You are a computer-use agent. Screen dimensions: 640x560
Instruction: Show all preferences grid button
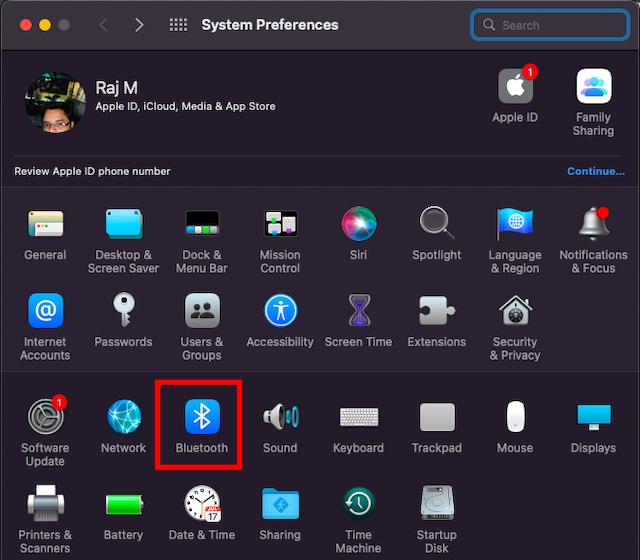click(x=178, y=25)
